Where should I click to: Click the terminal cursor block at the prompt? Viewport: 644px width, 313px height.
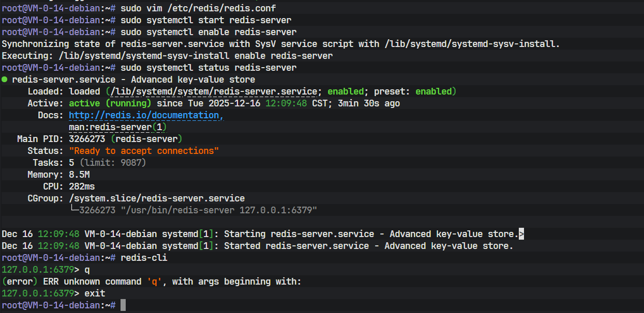coord(123,305)
